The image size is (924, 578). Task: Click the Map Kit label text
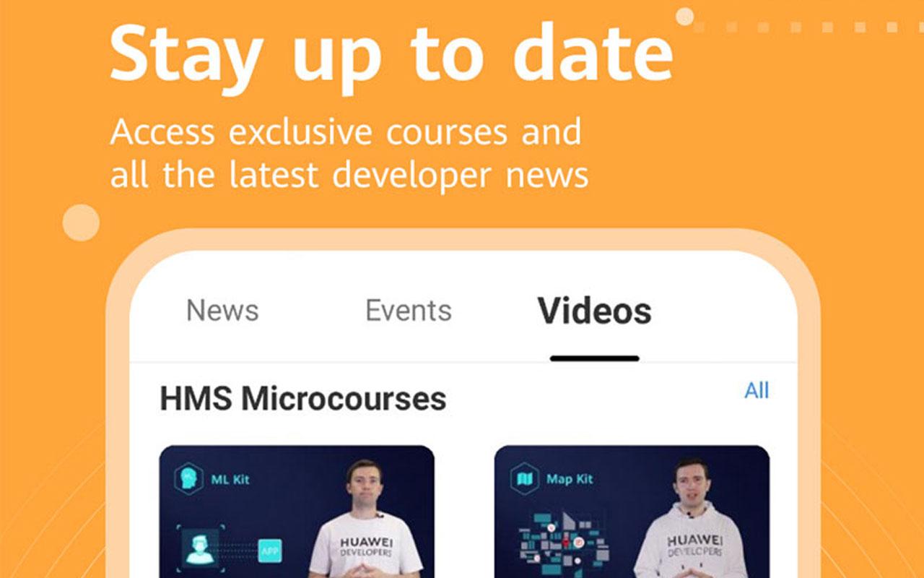coord(570,479)
